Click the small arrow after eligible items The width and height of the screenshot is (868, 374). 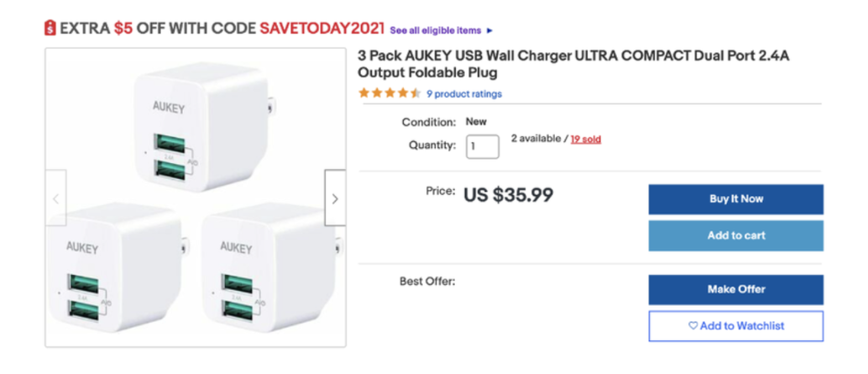(489, 30)
